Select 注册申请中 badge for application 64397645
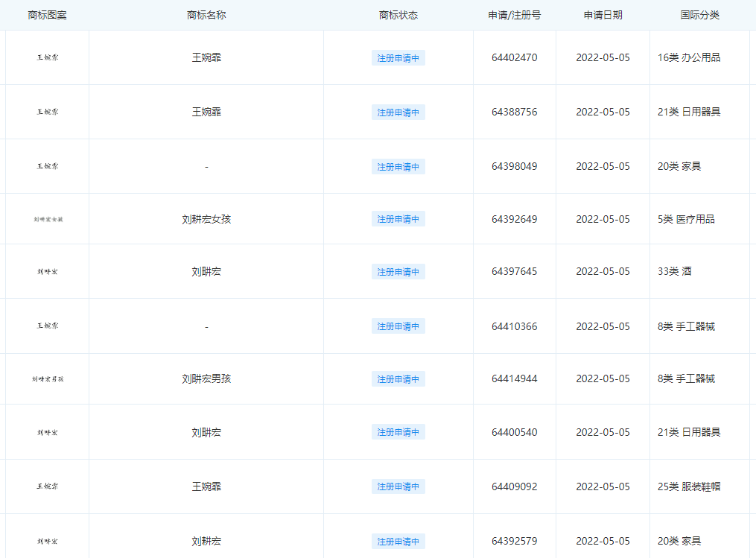This screenshot has height=558, width=756. pos(398,272)
